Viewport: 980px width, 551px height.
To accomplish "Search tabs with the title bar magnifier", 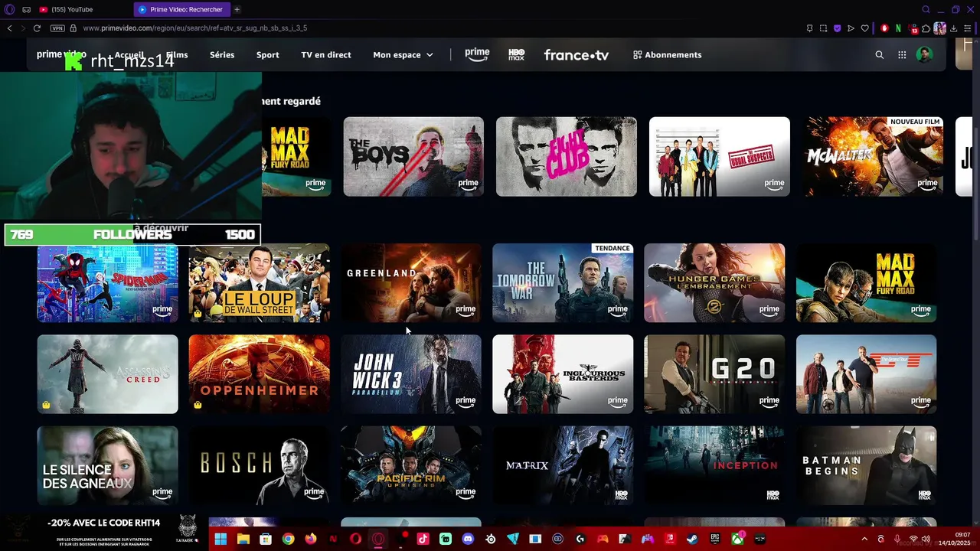I will [x=926, y=9].
